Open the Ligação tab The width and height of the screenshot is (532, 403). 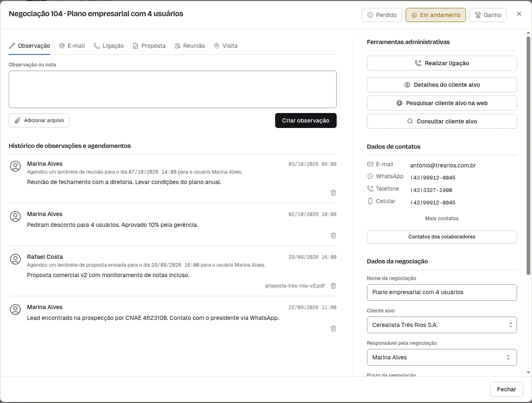point(109,46)
